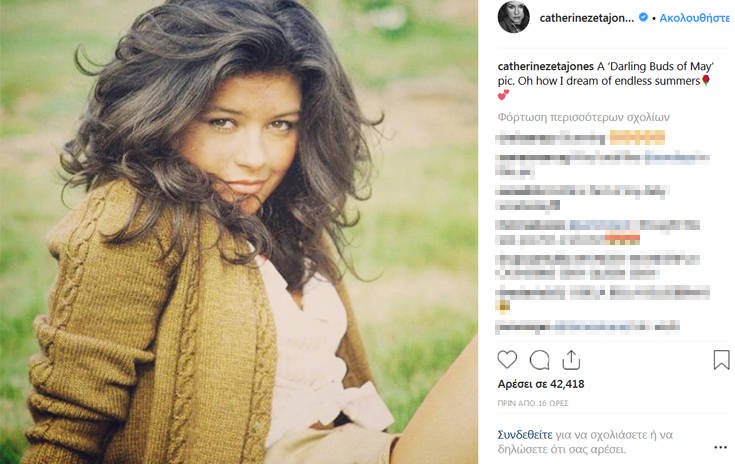Open comment bubble icon

(539, 360)
